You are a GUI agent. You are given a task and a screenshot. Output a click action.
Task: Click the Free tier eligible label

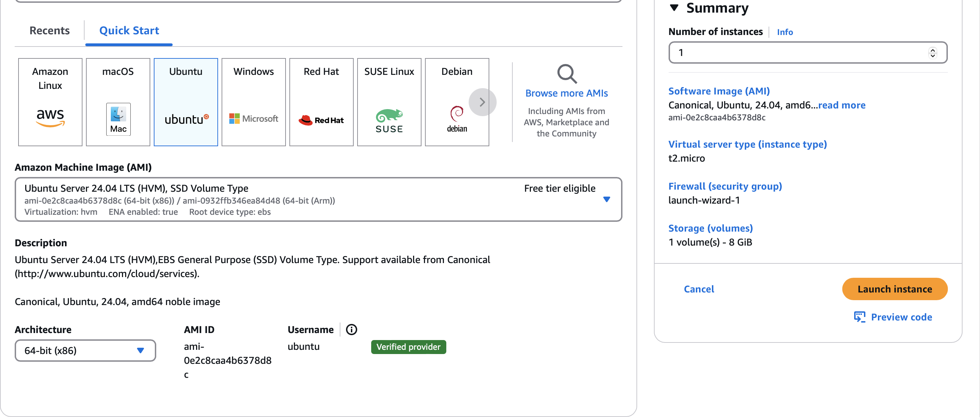point(559,189)
